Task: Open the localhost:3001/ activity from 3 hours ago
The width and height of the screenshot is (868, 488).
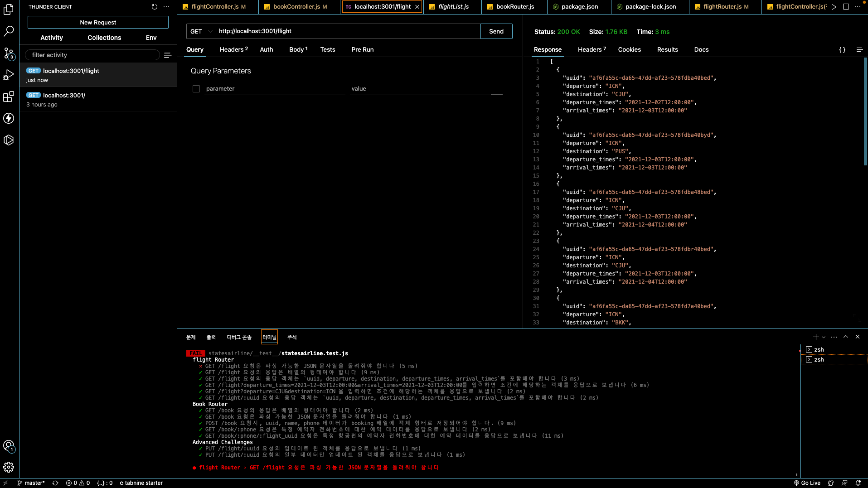Action: pyautogui.click(x=98, y=100)
